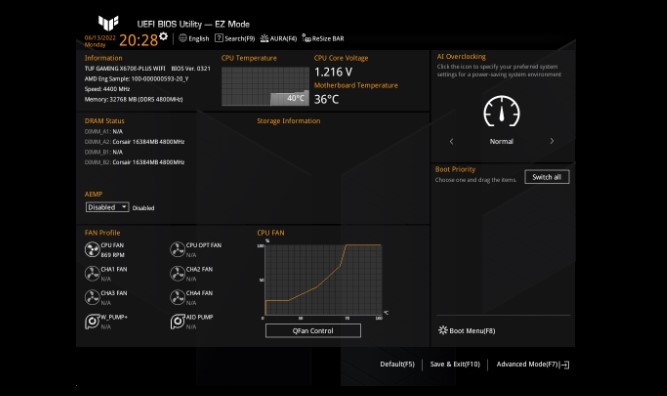Screen dimensions: 667x396
Task: Open Search(F9) in the top menu
Action: pyautogui.click(x=235, y=38)
